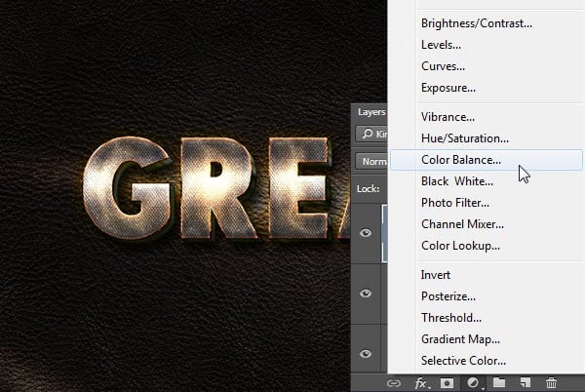Image resolution: width=585 pixels, height=392 pixels.
Task: Click the new adjustment layer icon
Action: click(474, 383)
